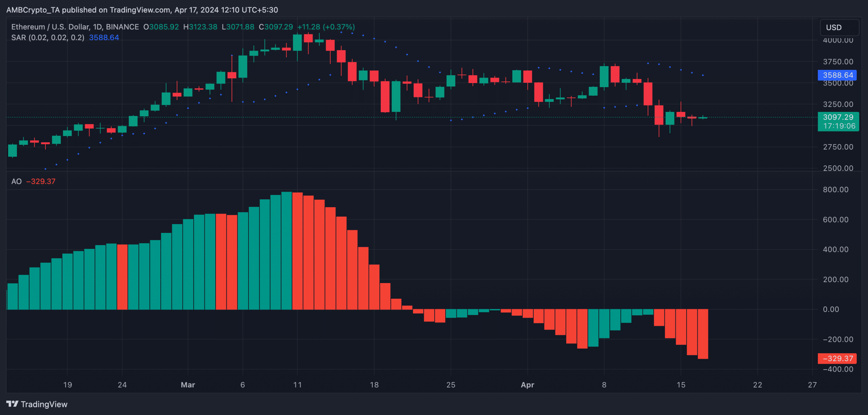
Task: Click the open value O3085.92
Action: tap(161, 27)
